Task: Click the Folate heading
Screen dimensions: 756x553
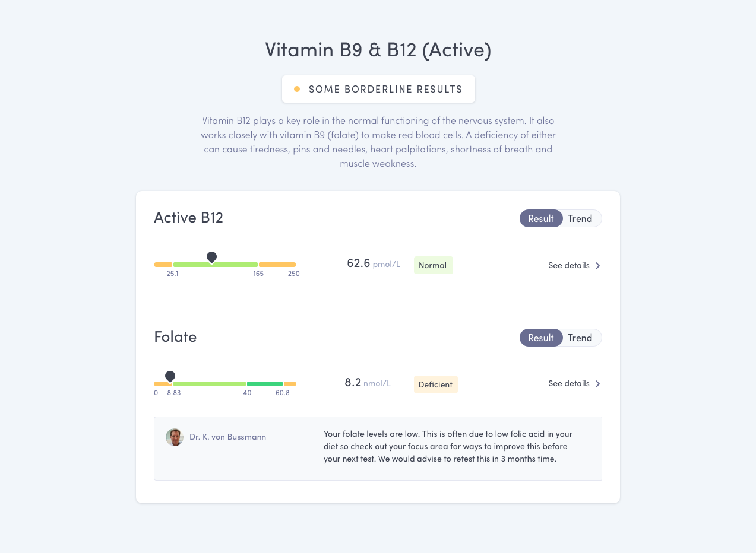Action: (x=175, y=337)
